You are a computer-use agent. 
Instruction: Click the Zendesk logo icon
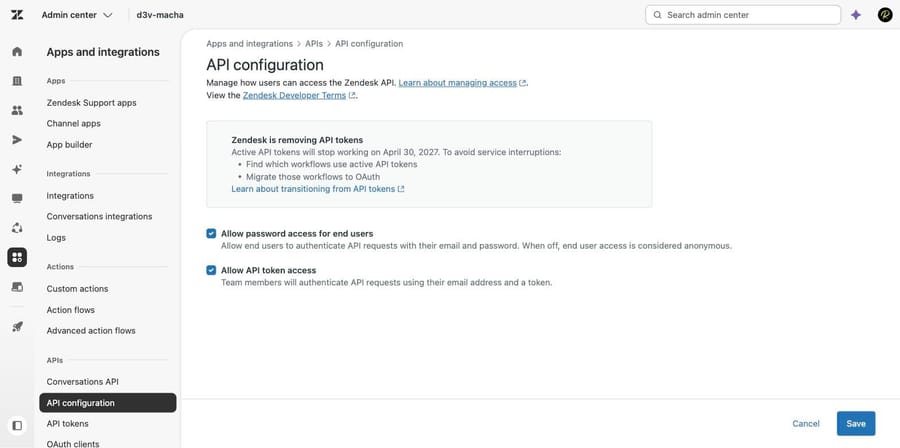(17, 15)
